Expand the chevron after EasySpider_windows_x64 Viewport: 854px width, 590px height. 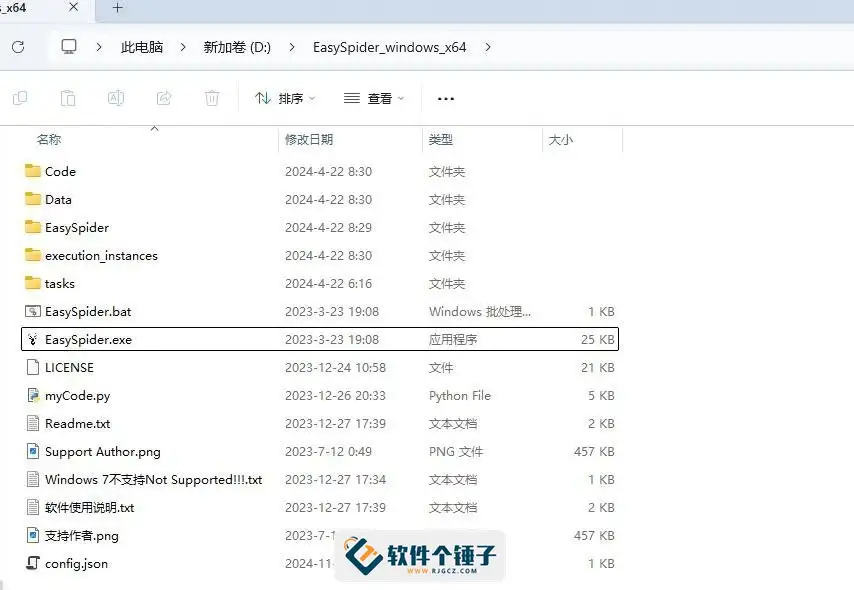pos(488,47)
